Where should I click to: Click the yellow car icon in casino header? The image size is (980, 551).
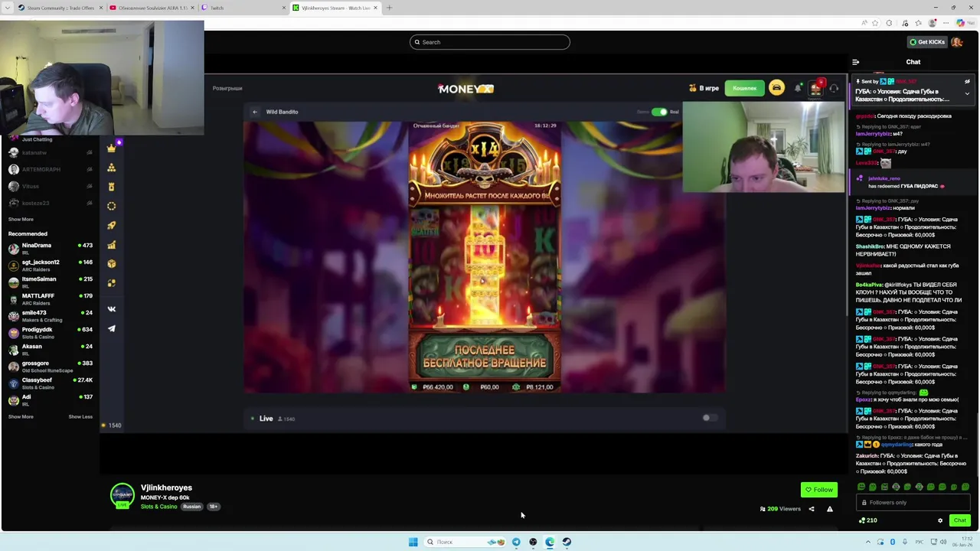tap(776, 88)
